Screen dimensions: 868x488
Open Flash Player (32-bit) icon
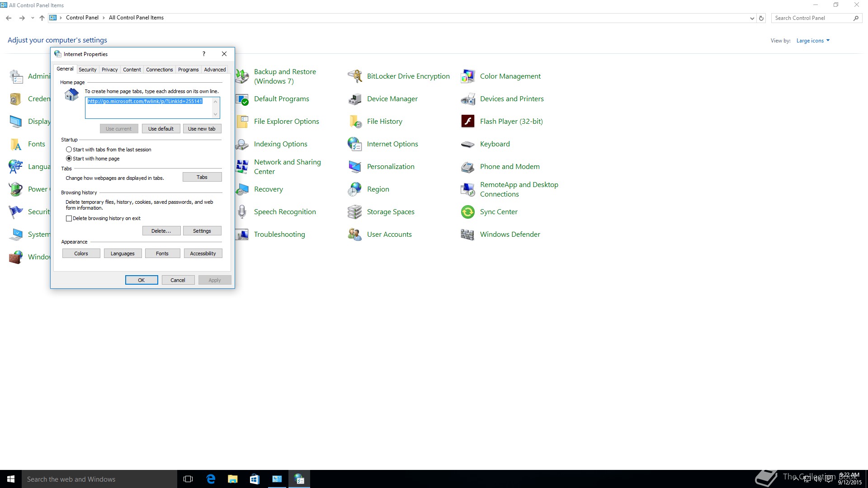[x=468, y=122]
